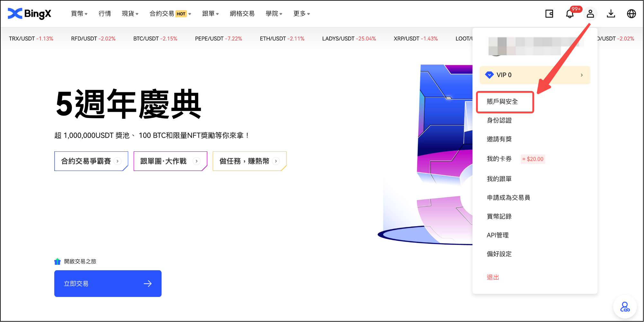Click the BTC/USDT ticker item
The height and width of the screenshot is (322, 644).
click(x=155, y=39)
